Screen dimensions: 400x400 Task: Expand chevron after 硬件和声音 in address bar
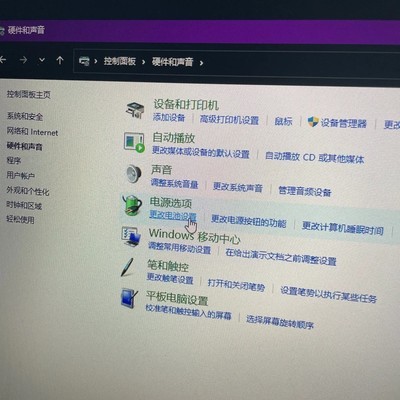[x=201, y=63]
